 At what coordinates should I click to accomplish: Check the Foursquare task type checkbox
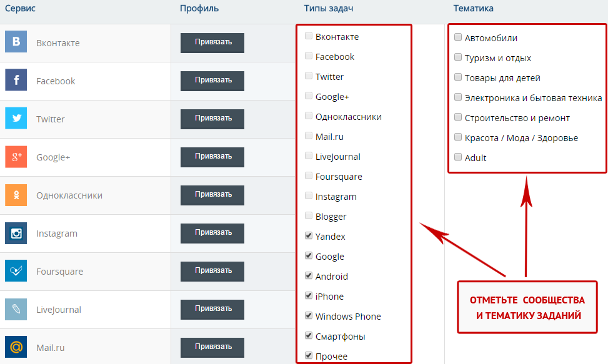click(309, 176)
